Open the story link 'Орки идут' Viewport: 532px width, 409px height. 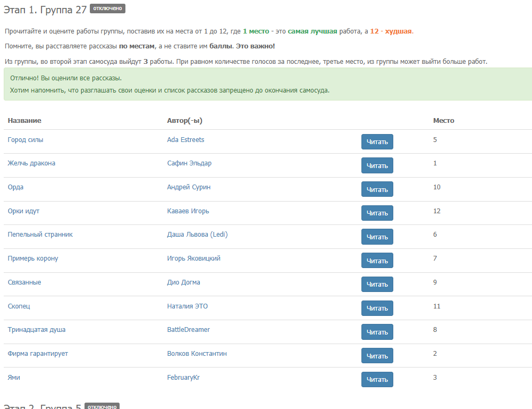coord(23,211)
